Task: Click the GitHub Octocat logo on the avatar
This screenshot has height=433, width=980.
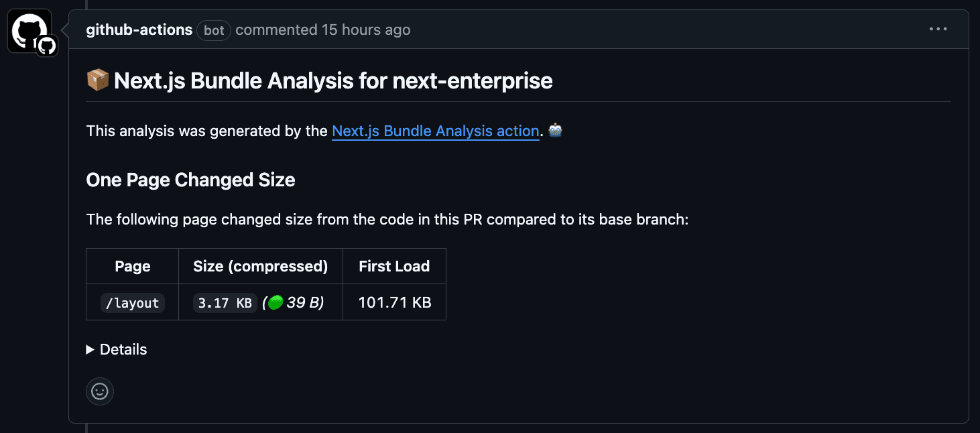Action: coord(46,46)
